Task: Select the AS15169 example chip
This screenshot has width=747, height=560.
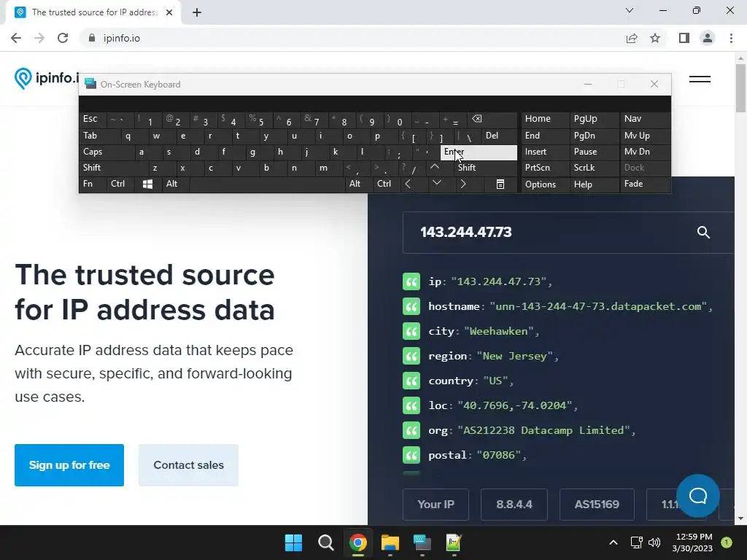Action: tap(597, 505)
